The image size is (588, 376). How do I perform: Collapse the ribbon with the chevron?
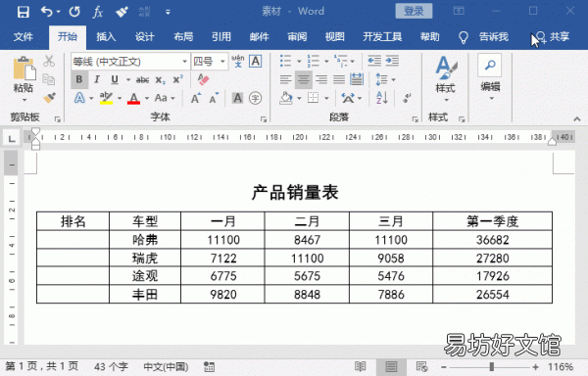pyautogui.click(x=577, y=119)
